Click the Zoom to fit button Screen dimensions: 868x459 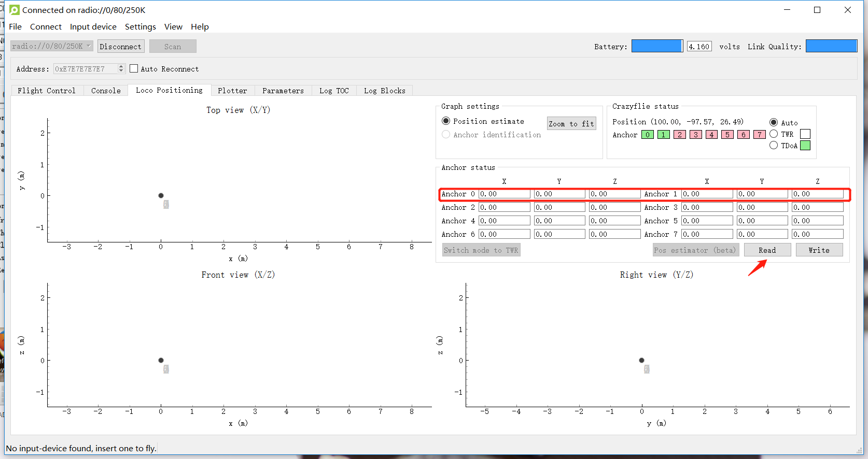point(571,124)
